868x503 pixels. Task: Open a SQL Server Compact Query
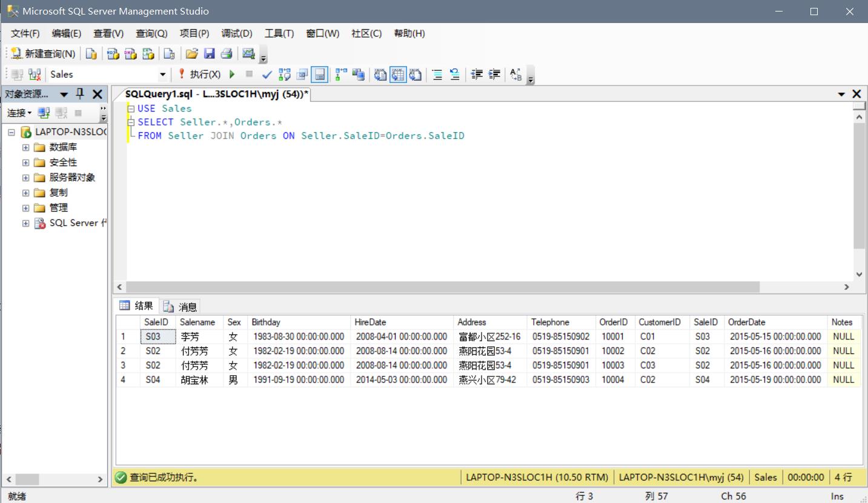pyautogui.click(x=170, y=54)
